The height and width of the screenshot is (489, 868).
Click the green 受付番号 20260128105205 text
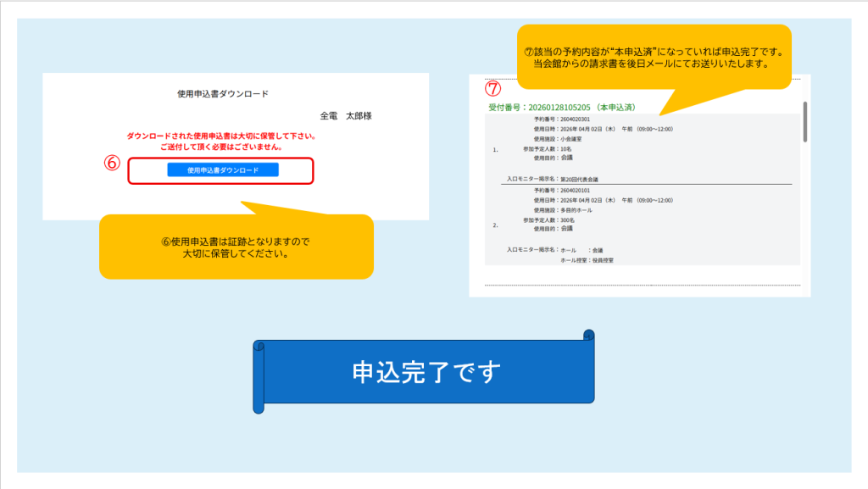[561, 108]
